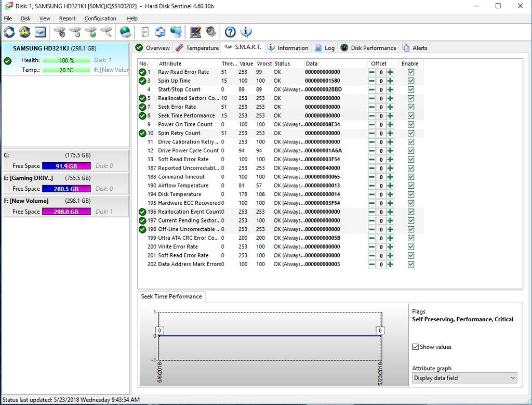
Task: Open the Disk menu
Action: click(x=25, y=19)
